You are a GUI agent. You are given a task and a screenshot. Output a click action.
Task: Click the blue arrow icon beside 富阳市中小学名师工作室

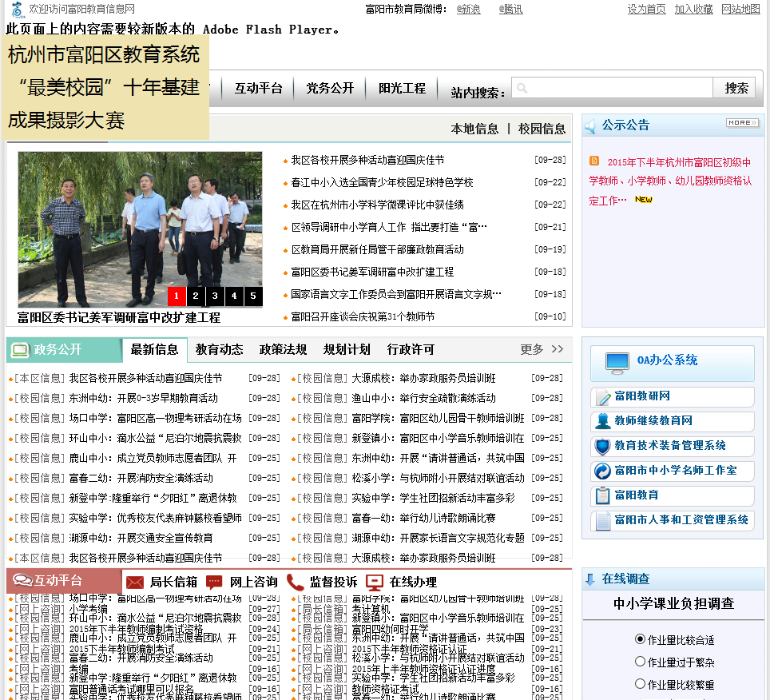602,471
